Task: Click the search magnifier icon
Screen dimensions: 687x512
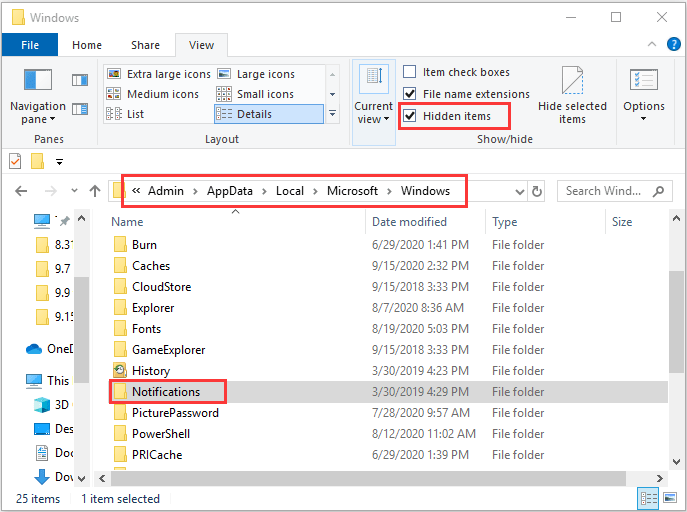Action: (658, 191)
